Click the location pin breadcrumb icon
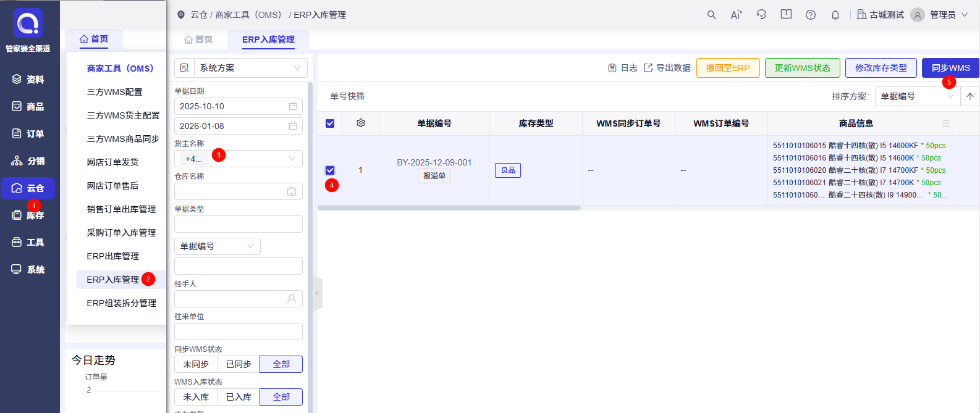980x413 pixels. pyautogui.click(x=181, y=15)
